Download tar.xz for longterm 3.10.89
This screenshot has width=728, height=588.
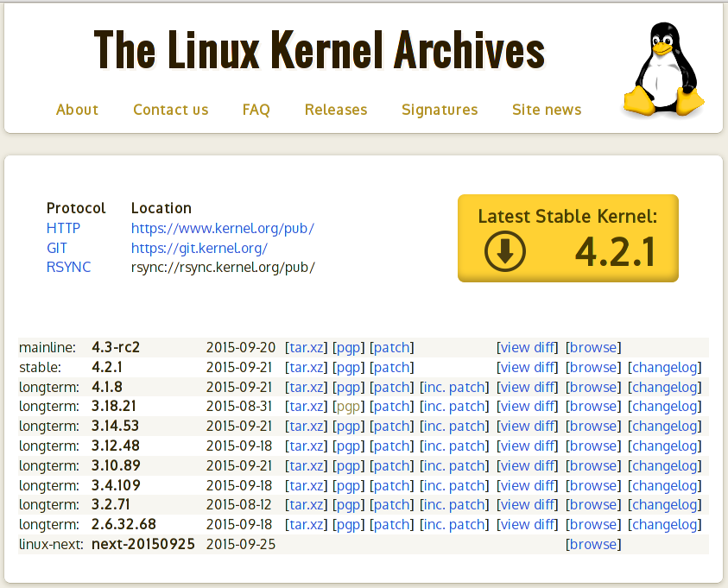tap(306, 465)
